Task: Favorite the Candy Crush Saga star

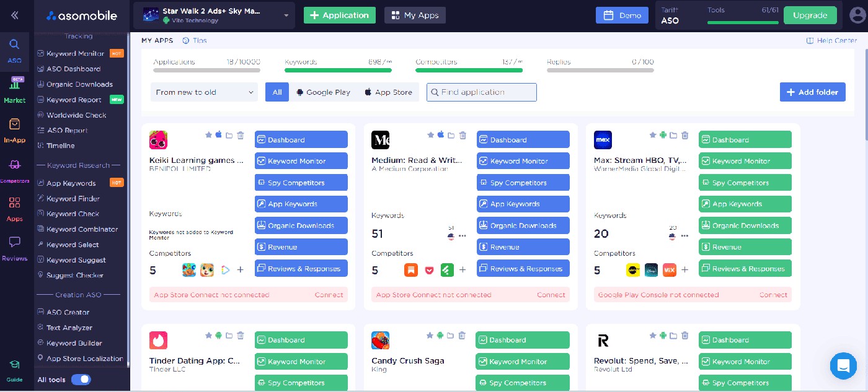Action: coord(430,336)
